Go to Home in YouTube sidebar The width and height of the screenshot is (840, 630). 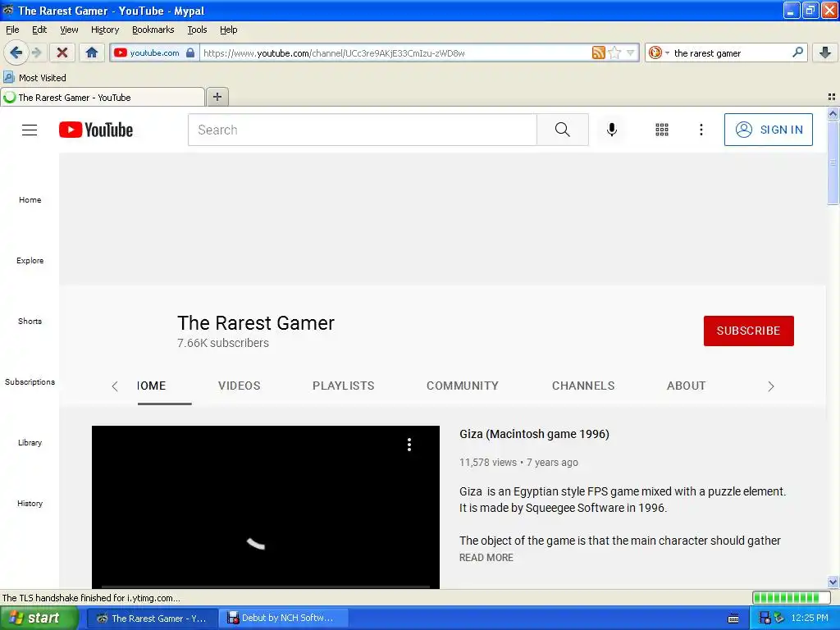pos(30,199)
